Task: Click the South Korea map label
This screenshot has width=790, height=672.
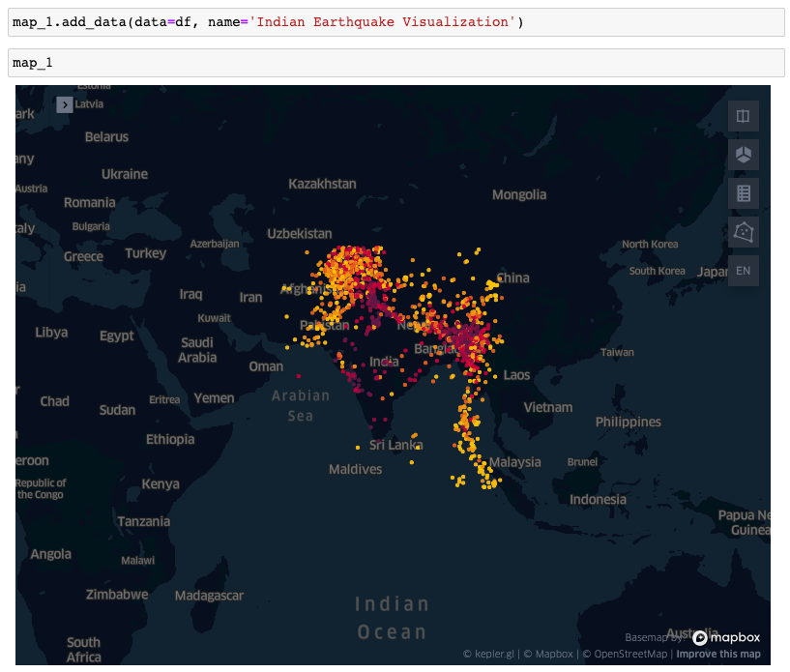Action: (x=657, y=271)
